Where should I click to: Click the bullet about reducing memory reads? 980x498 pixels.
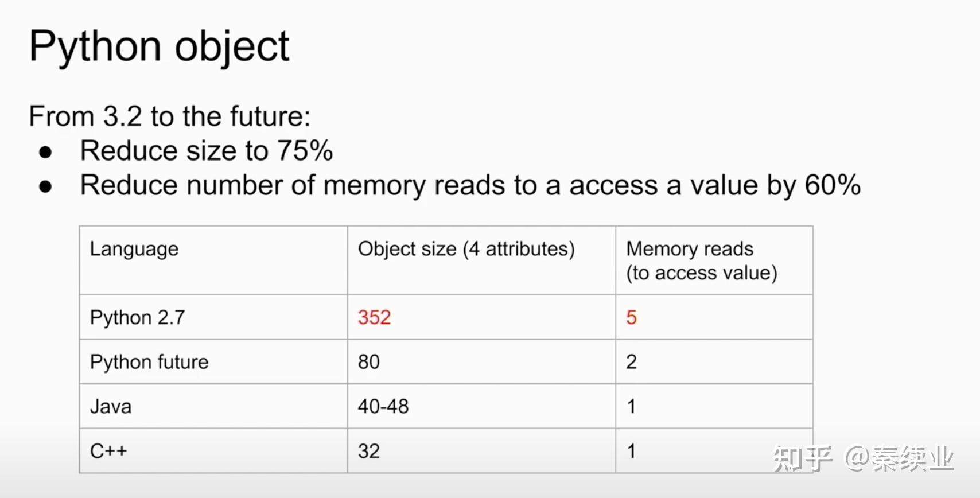point(470,185)
